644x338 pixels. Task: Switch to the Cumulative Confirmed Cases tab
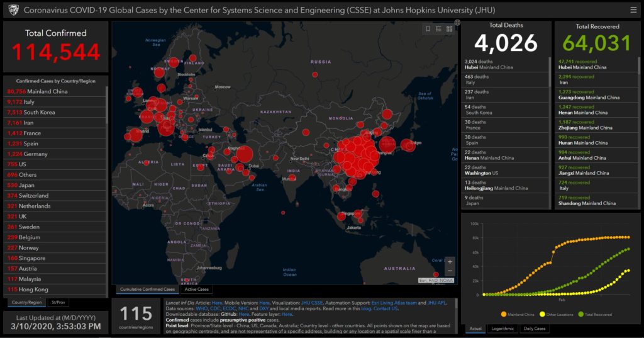[147, 289]
